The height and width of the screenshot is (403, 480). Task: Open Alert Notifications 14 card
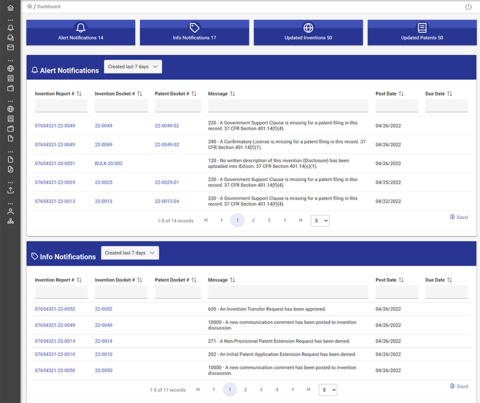81,32
